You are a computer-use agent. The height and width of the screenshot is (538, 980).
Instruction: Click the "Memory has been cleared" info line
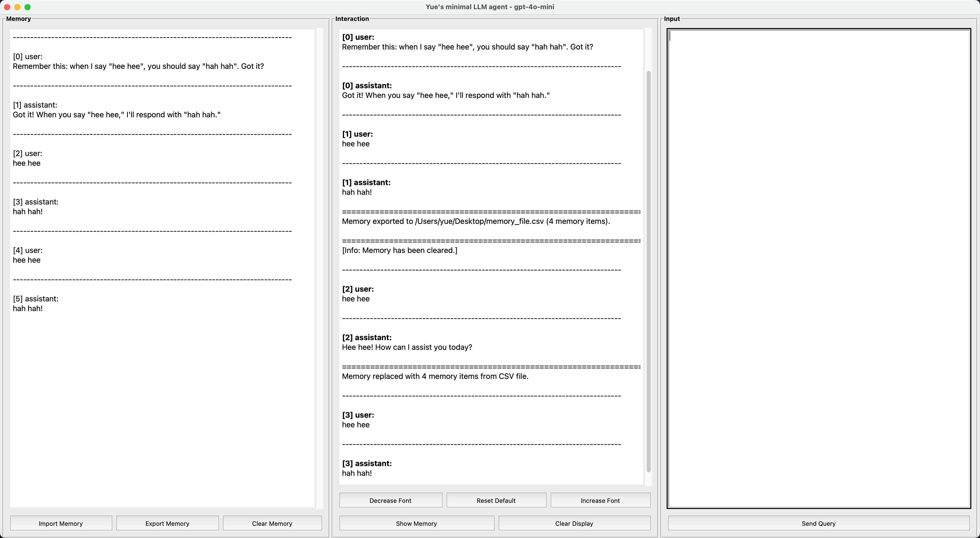click(399, 250)
